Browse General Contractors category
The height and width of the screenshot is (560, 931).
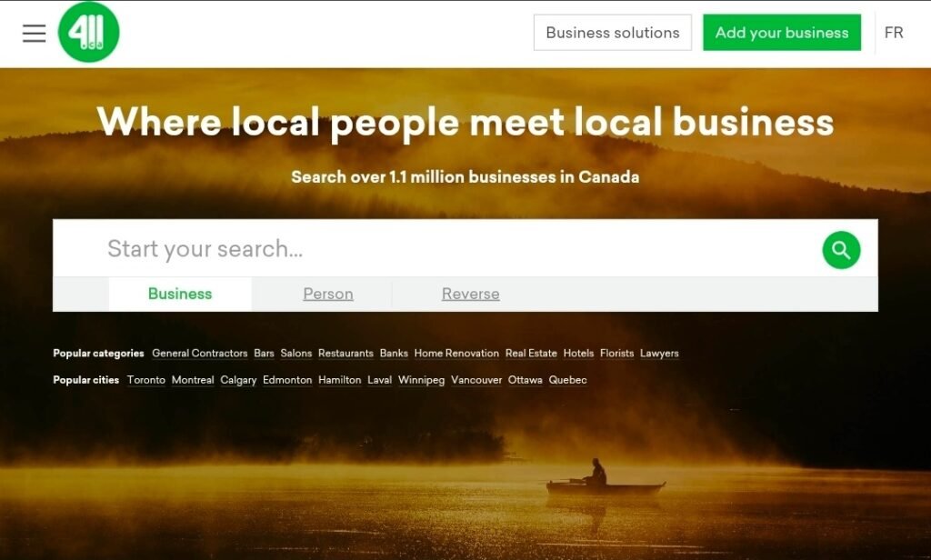[199, 354]
